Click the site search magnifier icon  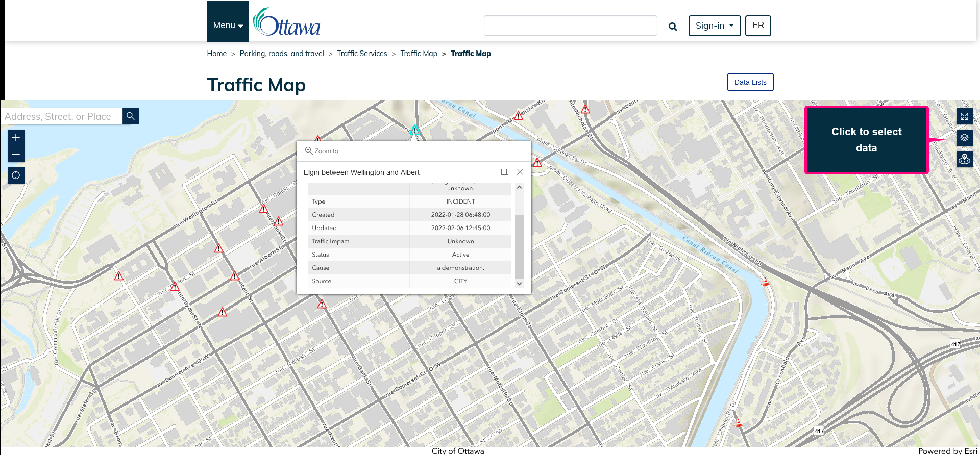pyautogui.click(x=673, y=27)
